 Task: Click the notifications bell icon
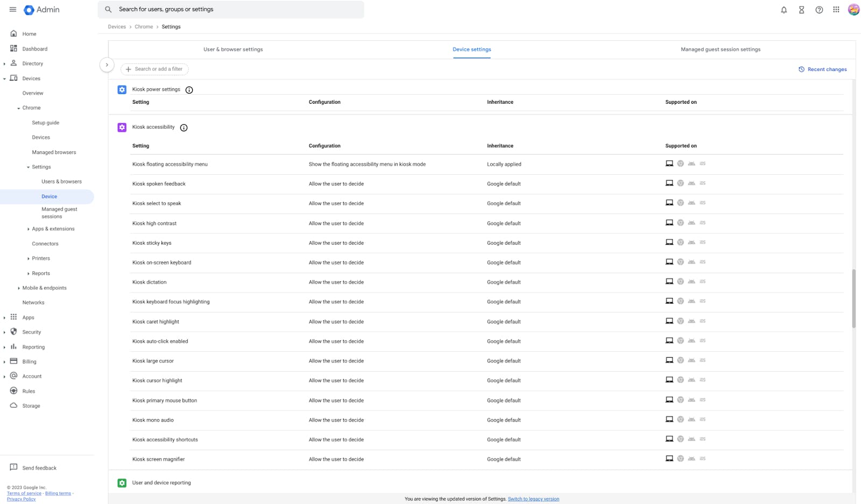(x=784, y=9)
